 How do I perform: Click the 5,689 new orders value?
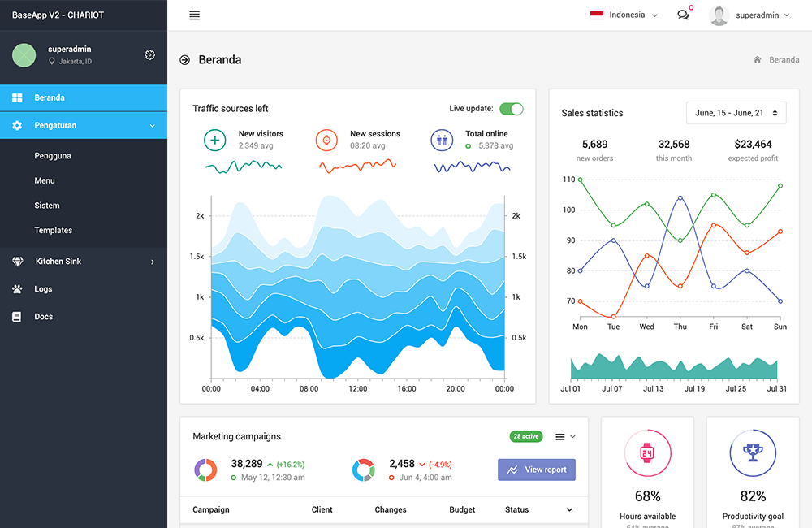pos(594,145)
